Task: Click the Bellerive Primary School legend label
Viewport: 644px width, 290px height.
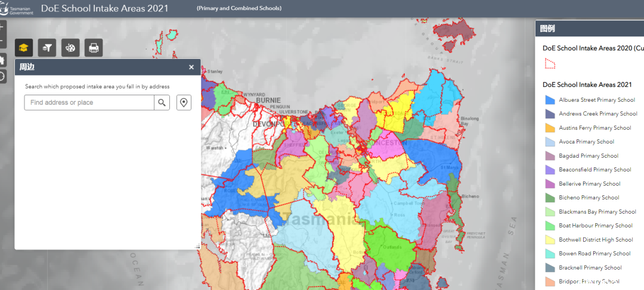Action: pyautogui.click(x=590, y=184)
